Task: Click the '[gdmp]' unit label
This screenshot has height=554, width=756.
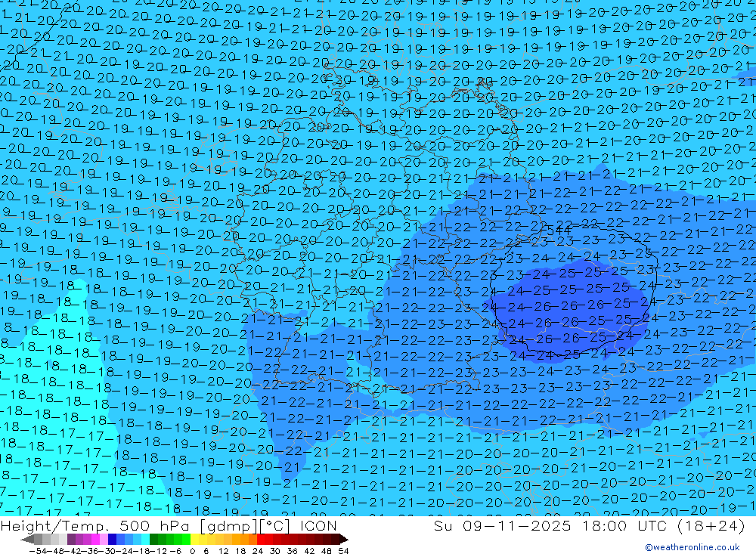Action: pos(230,527)
